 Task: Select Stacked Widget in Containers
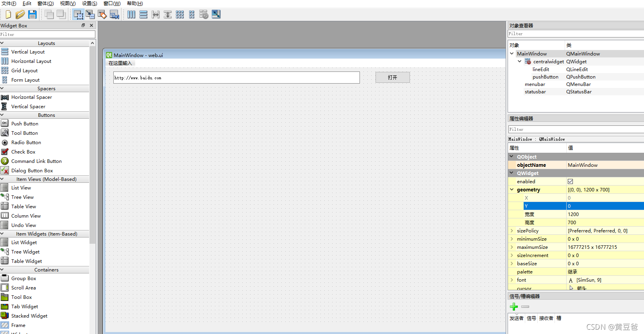(x=29, y=316)
